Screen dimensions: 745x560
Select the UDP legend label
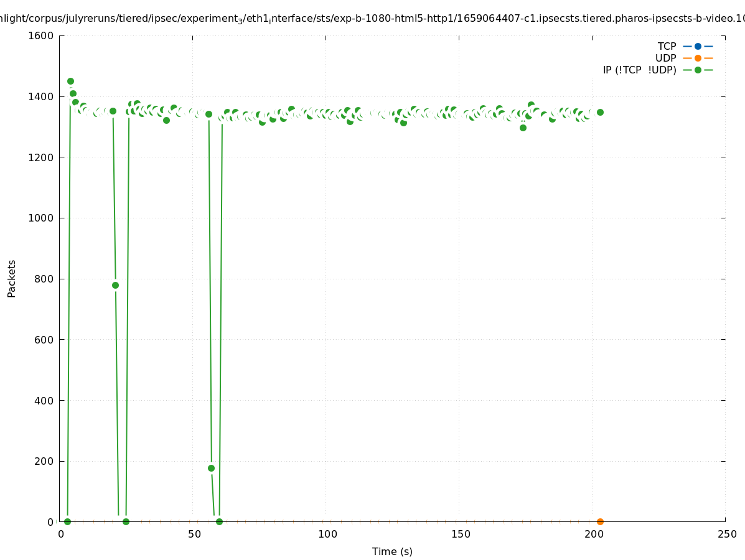[665, 58]
